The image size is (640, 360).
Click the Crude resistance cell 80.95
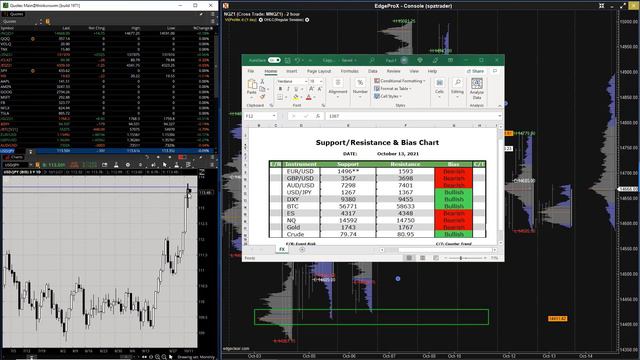(405, 234)
